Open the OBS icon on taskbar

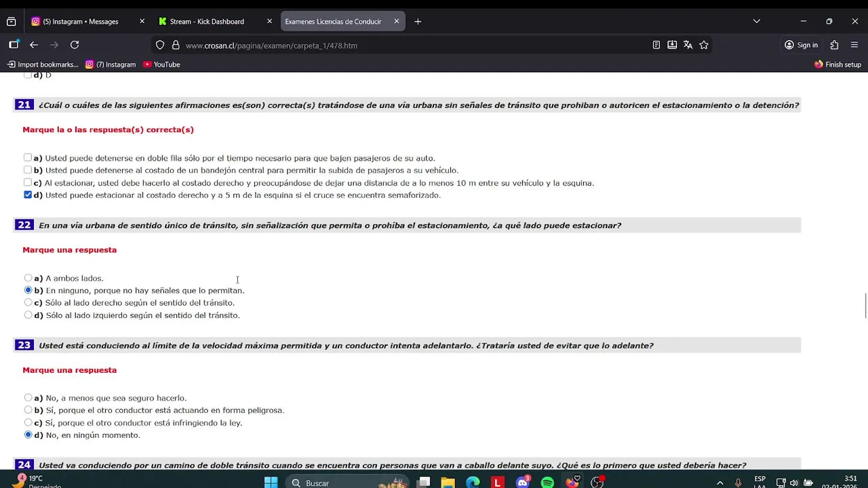[597, 483]
